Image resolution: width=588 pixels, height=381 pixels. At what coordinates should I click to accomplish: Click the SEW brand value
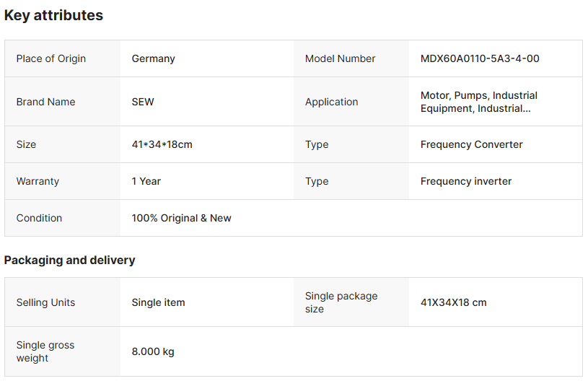pyautogui.click(x=143, y=102)
